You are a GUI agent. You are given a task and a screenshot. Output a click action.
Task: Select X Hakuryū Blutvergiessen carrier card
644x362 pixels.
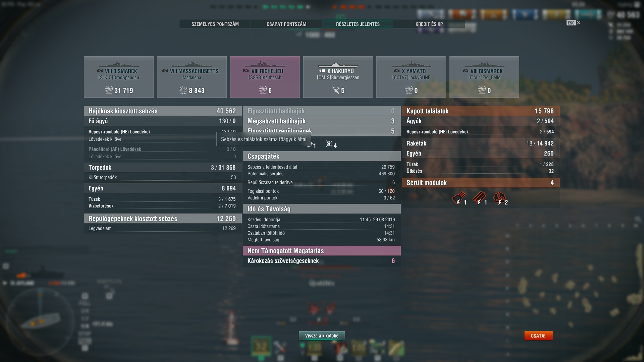[x=338, y=77]
